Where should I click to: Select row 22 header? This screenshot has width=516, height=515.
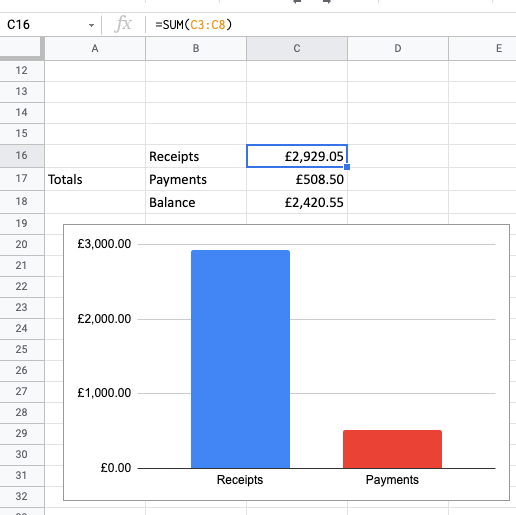click(22, 287)
